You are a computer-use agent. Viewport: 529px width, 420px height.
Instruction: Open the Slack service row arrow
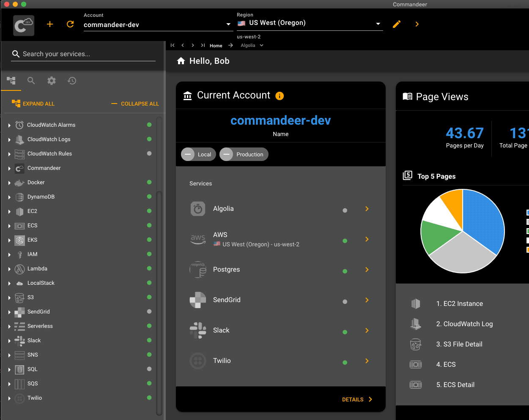coord(367,330)
